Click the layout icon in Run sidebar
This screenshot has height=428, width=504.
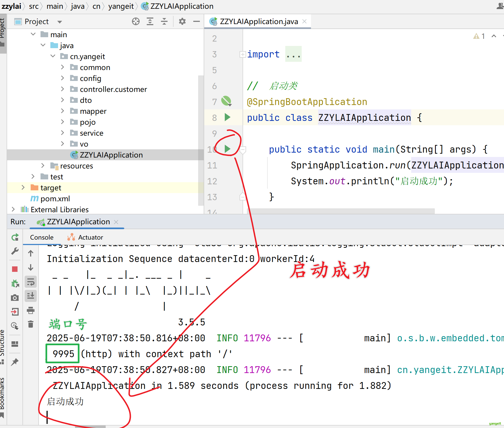[x=15, y=344]
